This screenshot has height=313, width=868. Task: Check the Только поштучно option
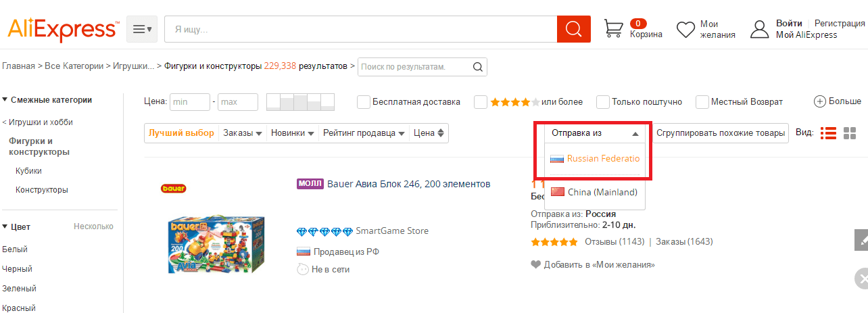603,102
